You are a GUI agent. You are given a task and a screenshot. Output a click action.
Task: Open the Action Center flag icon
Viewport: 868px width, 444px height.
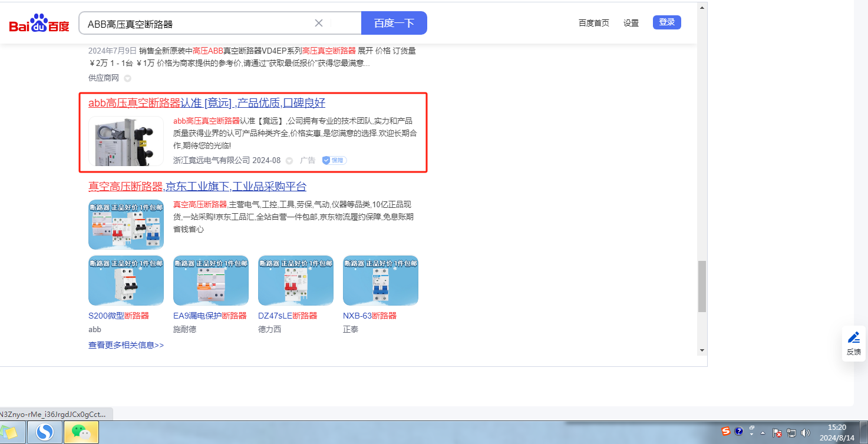coord(777,433)
